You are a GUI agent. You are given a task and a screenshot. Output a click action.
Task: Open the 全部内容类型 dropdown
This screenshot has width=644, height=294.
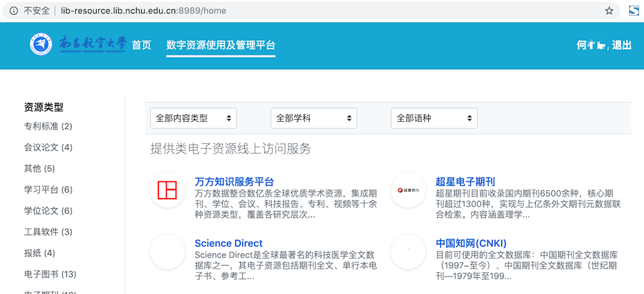(x=193, y=119)
